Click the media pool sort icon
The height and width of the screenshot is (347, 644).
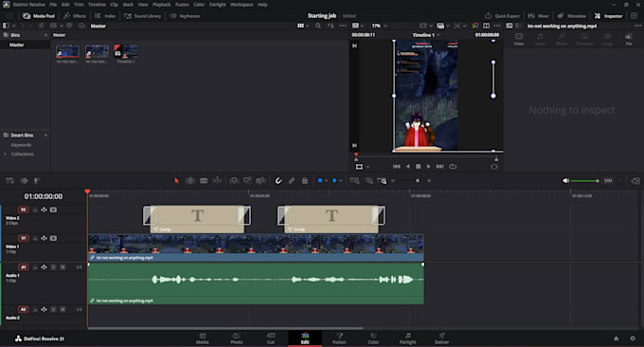(x=331, y=26)
